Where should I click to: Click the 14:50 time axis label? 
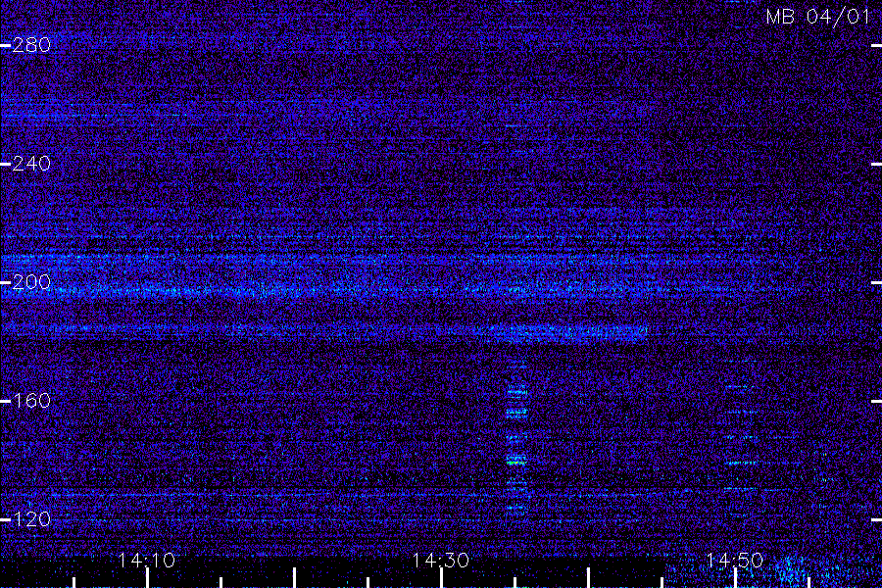734,561
